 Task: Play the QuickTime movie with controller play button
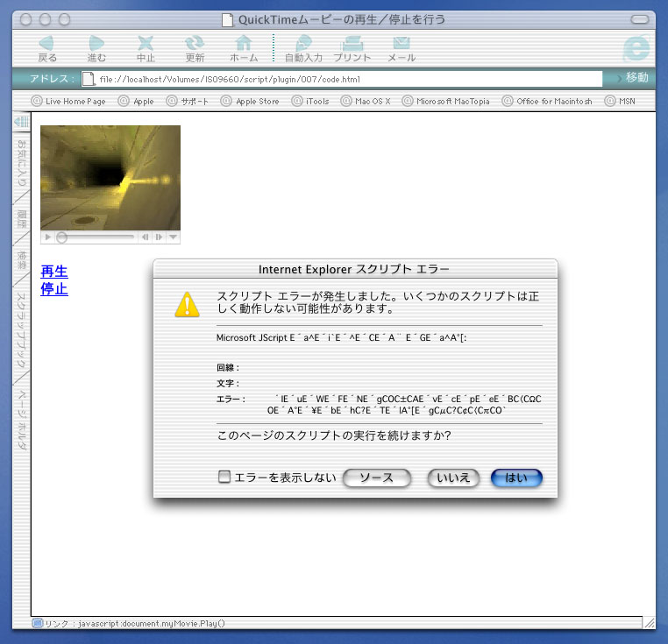pos(47,237)
